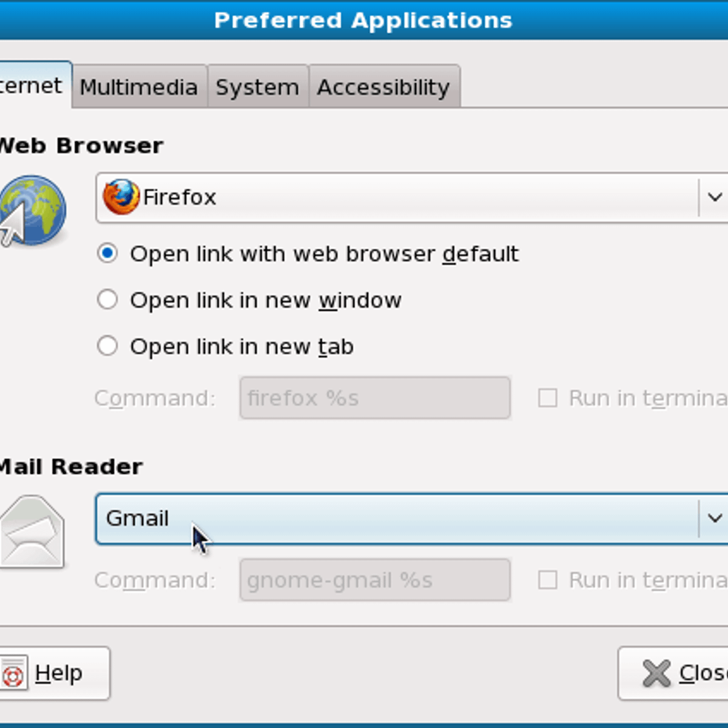Image resolution: width=728 pixels, height=728 pixels.
Task: Click the globe Web Browser icon
Action: pos(32,210)
